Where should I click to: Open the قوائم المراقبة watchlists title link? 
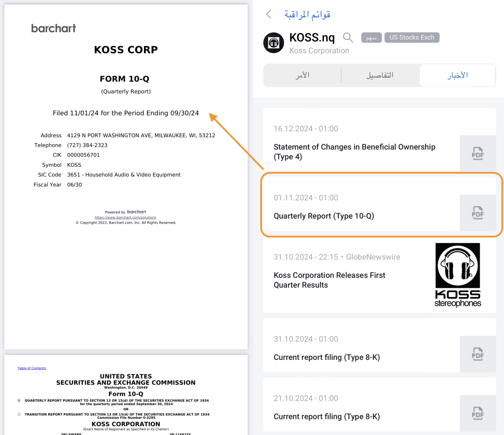click(x=307, y=14)
